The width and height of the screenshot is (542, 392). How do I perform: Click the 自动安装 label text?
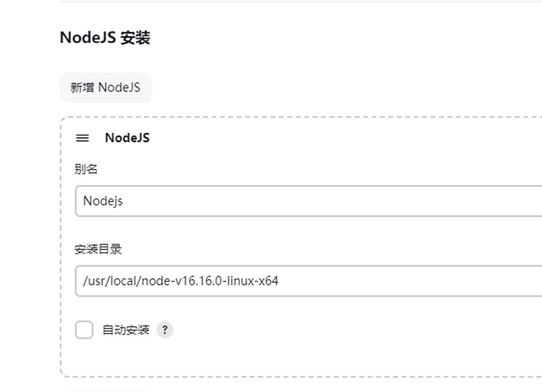point(126,330)
